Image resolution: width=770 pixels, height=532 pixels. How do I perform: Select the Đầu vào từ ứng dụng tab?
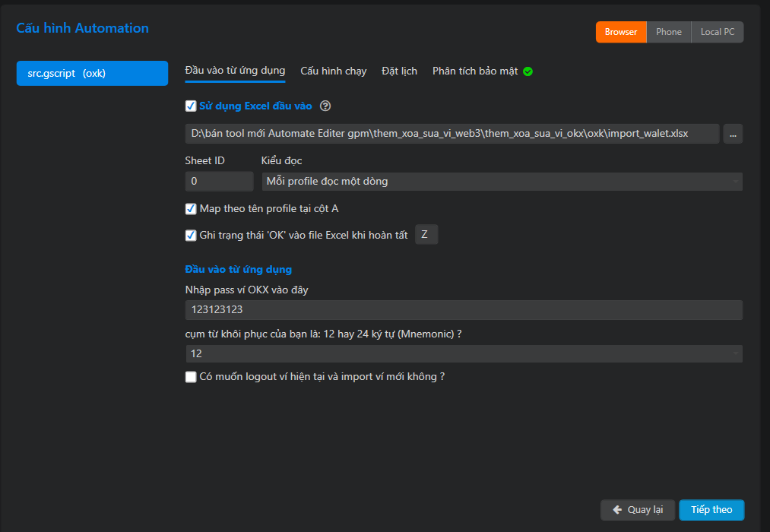(x=235, y=71)
